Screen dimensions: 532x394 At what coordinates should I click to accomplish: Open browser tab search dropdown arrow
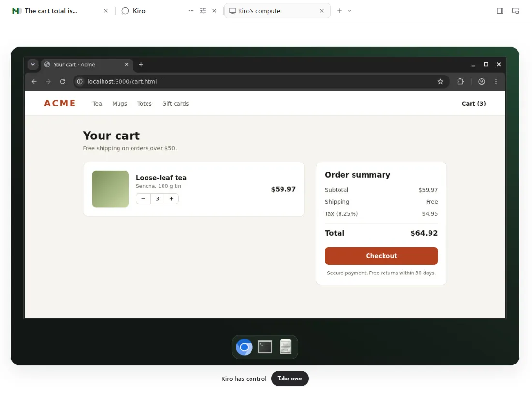point(33,64)
